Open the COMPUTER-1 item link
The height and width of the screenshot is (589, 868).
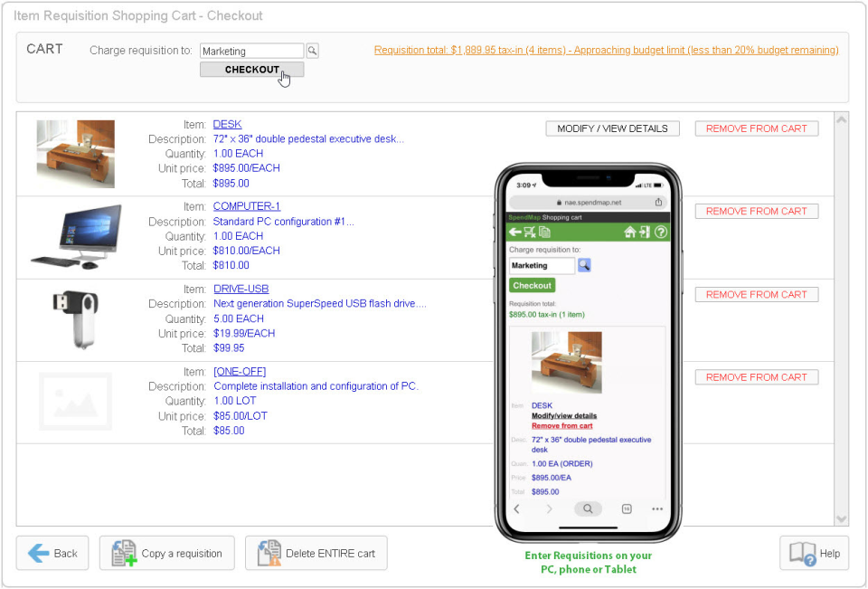coord(246,205)
